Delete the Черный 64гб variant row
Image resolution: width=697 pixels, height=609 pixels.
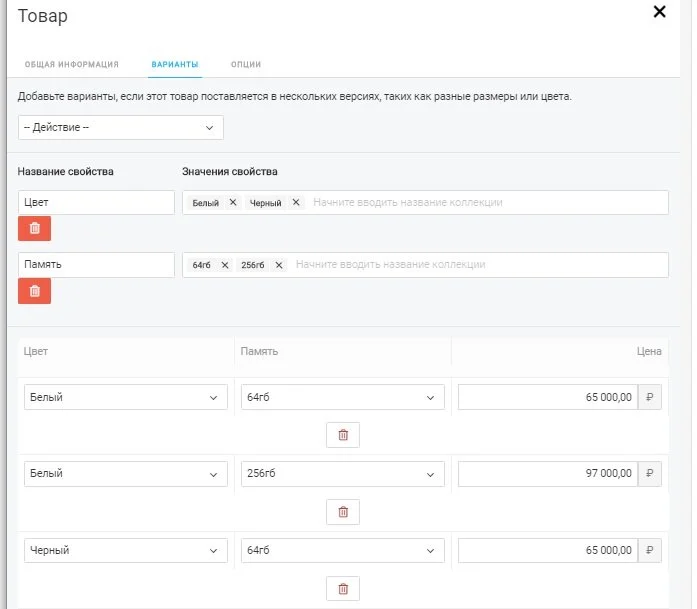point(343,589)
